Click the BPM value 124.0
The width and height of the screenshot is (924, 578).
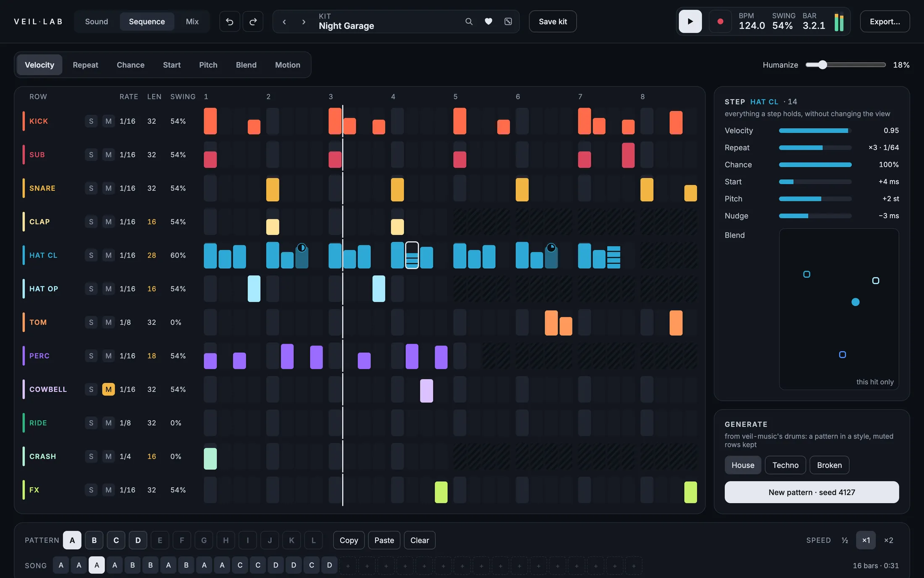(752, 26)
